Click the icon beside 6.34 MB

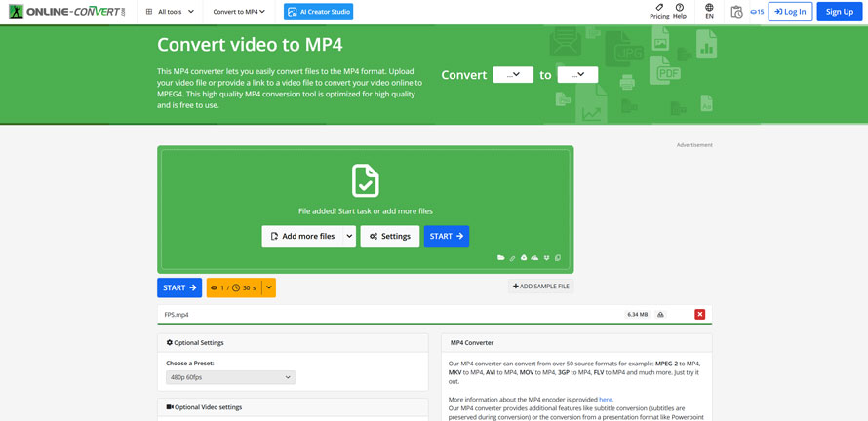660,314
